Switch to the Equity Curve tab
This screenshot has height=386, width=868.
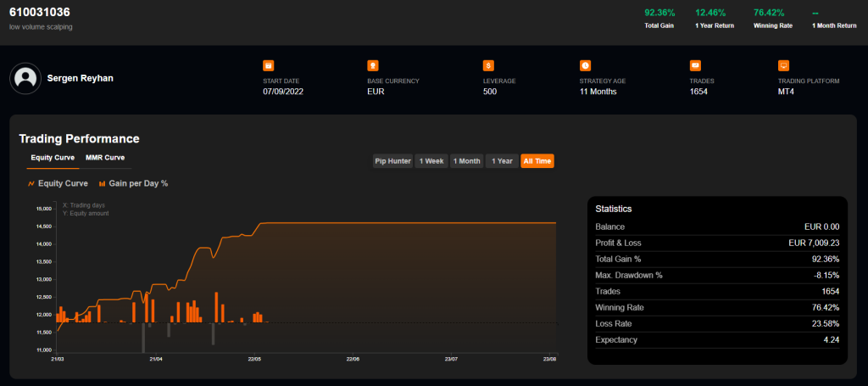pos(53,158)
